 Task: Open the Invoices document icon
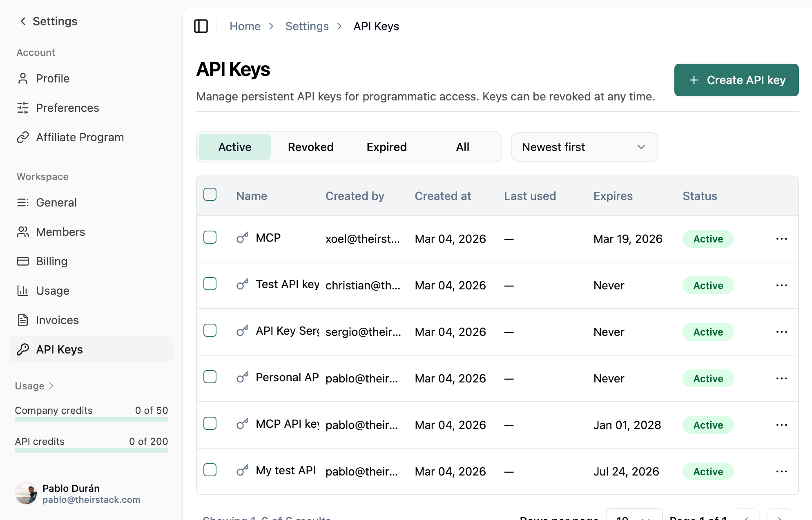pos(23,320)
